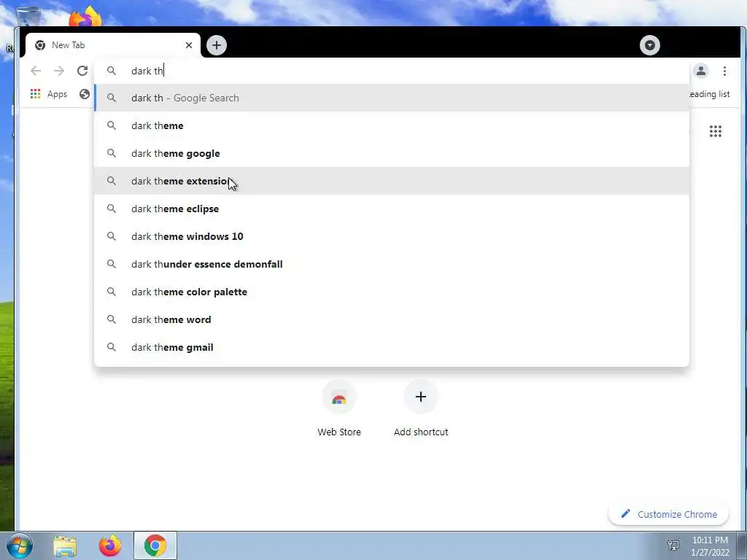Viewport: 747px width, 560px height.
Task: Select the New Tab tab
Action: pos(113,45)
